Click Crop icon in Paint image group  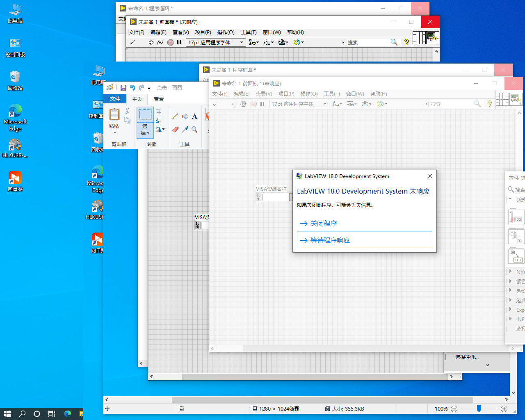click(159, 111)
